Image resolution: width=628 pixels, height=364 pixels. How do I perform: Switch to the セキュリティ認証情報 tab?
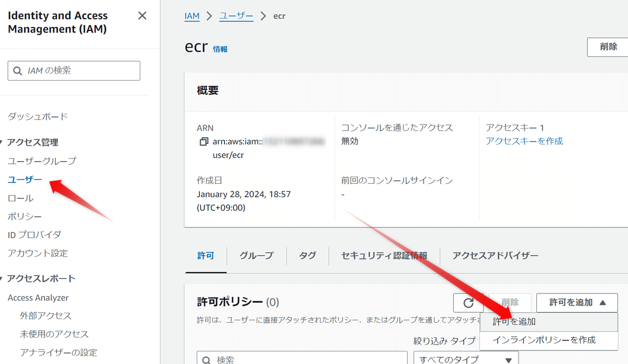click(384, 256)
